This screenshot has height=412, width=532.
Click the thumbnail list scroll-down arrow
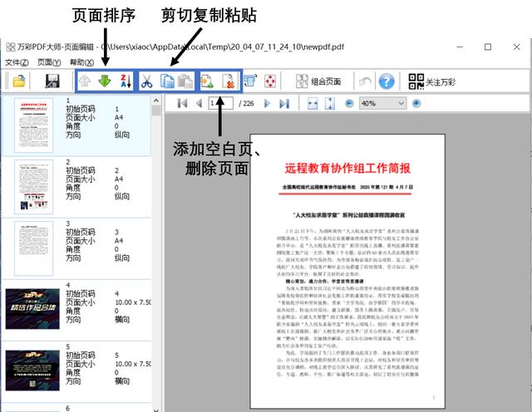[156, 410]
